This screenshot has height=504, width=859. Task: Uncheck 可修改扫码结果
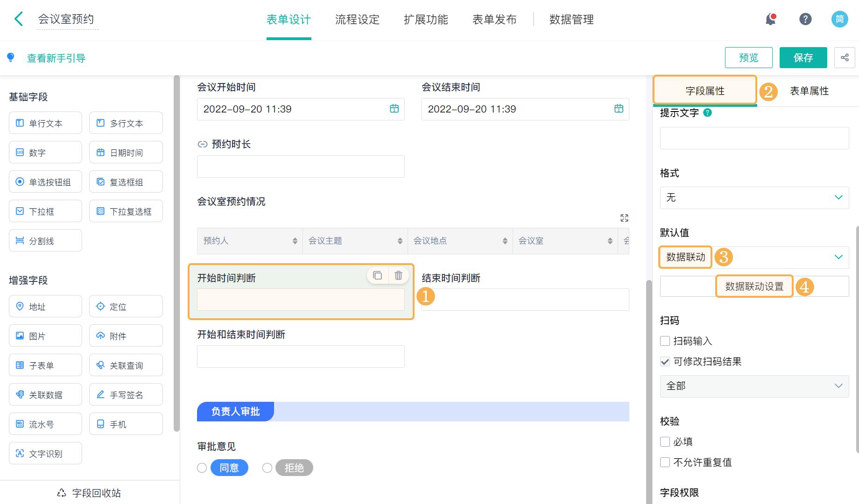(x=665, y=361)
